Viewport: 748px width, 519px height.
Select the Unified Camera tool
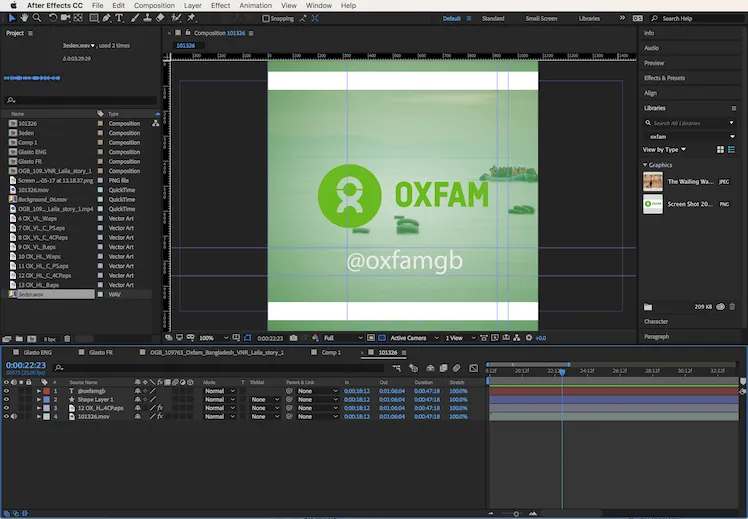[x=65, y=18]
